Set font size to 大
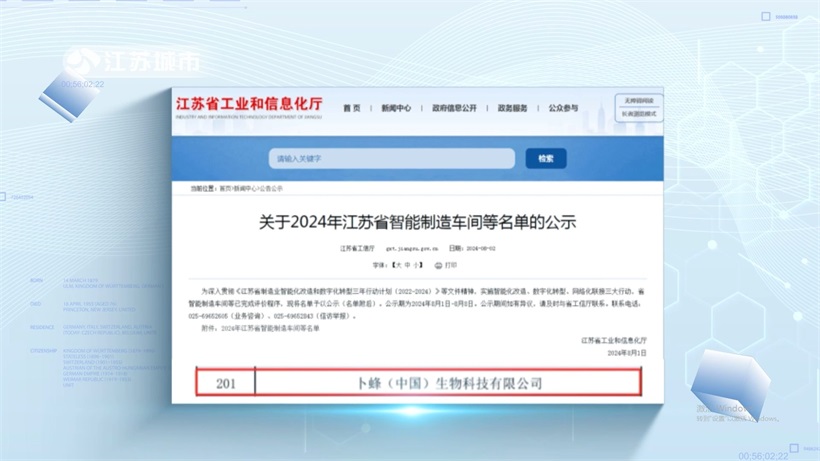 pyautogui.click(x=398, y=266)
